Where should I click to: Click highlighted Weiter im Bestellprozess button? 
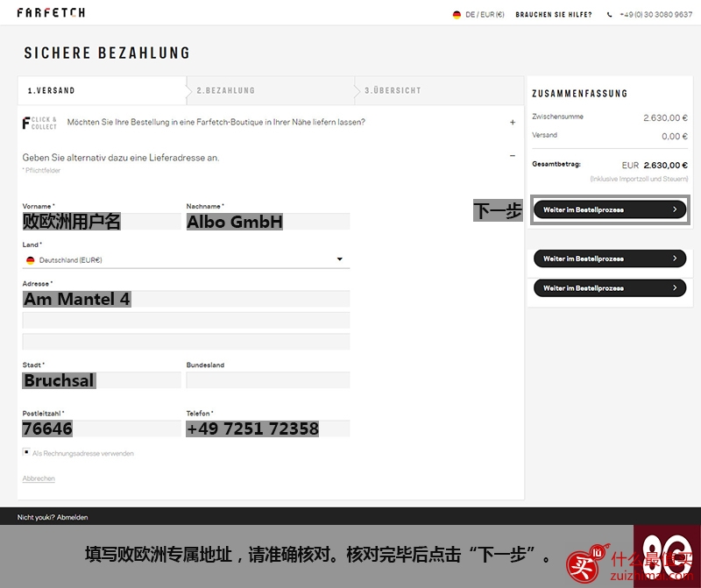(610, 209)
